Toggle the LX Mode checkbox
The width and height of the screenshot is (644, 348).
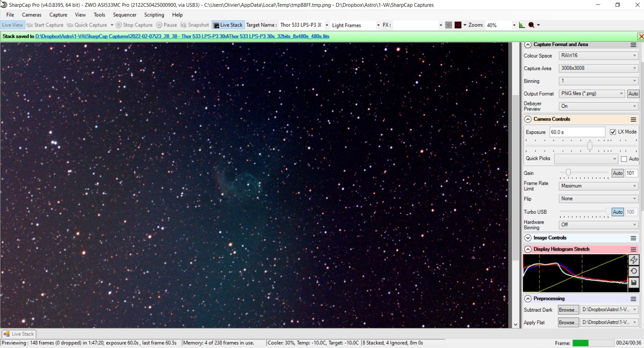613,132
